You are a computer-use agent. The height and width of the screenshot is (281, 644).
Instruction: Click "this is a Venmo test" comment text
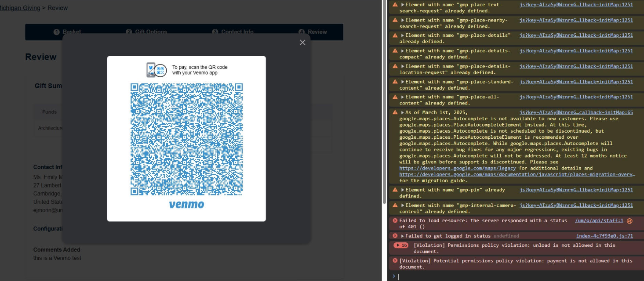[x=57, y=258]
